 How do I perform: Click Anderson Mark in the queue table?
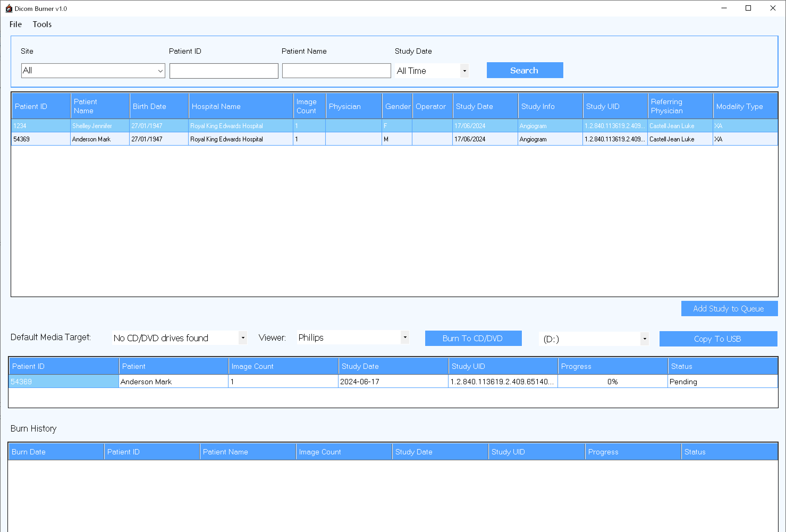pyautogui.click(x=174, y=382)
